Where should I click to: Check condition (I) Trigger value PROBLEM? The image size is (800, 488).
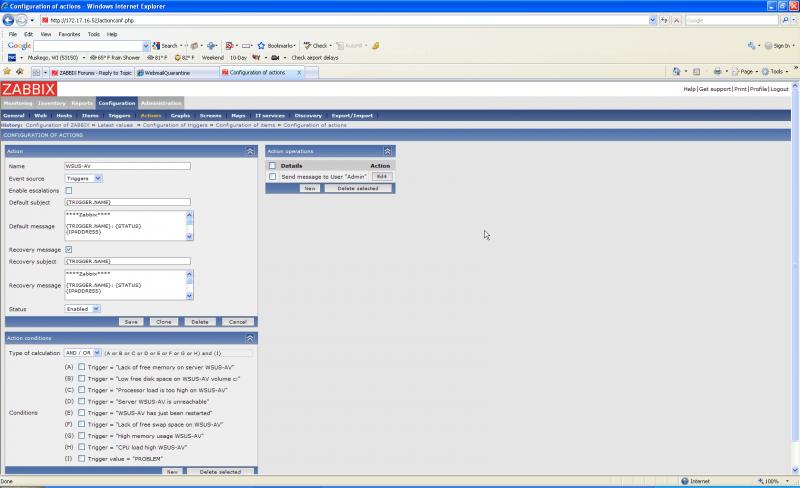tap(81, 458)
